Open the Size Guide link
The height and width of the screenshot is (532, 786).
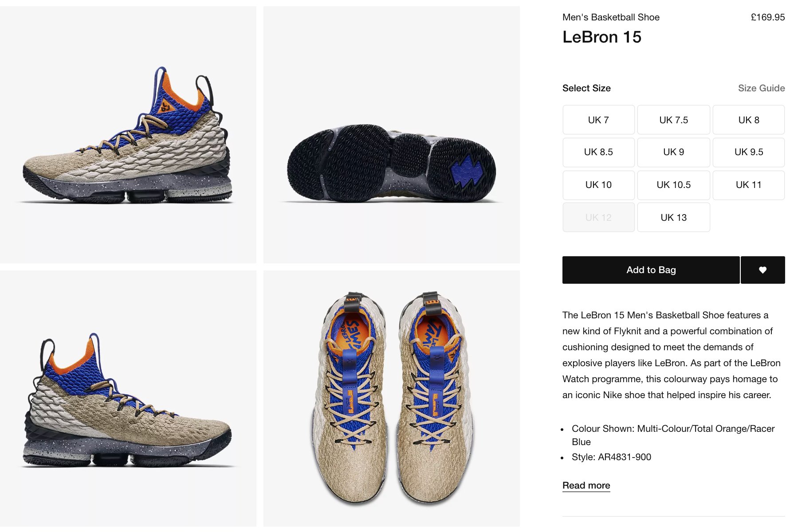[x=761, y=88]
